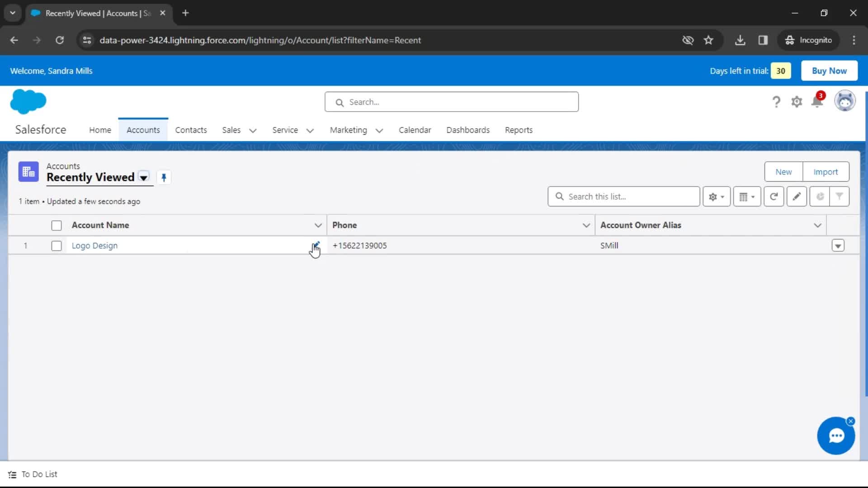This screenshot has width=868, height=488.
Task: Close the Recently Viewed Accounts tab
Action: [x=163, y=13]
